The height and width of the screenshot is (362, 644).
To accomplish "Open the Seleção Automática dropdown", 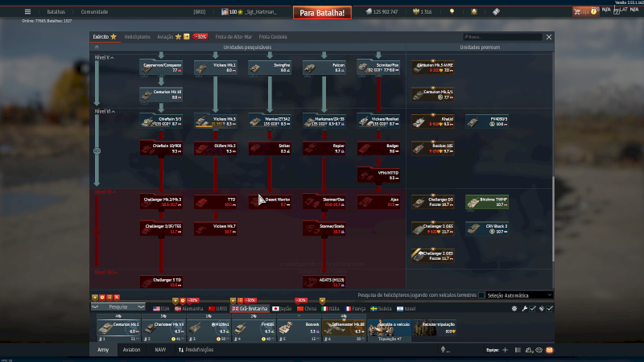I will tap(519, 295).
